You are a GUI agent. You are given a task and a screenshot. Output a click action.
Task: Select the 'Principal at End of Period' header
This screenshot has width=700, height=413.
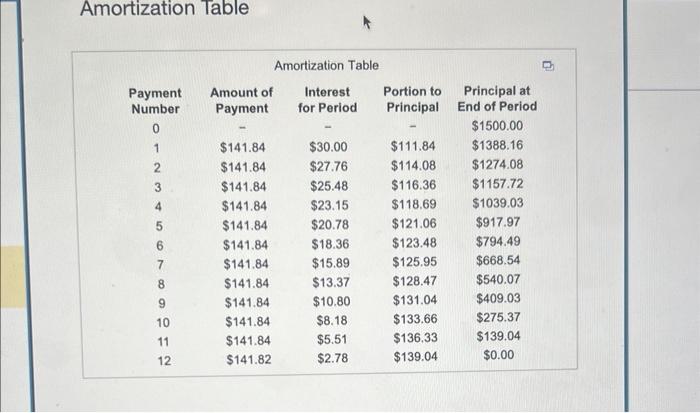coord(497,99)
